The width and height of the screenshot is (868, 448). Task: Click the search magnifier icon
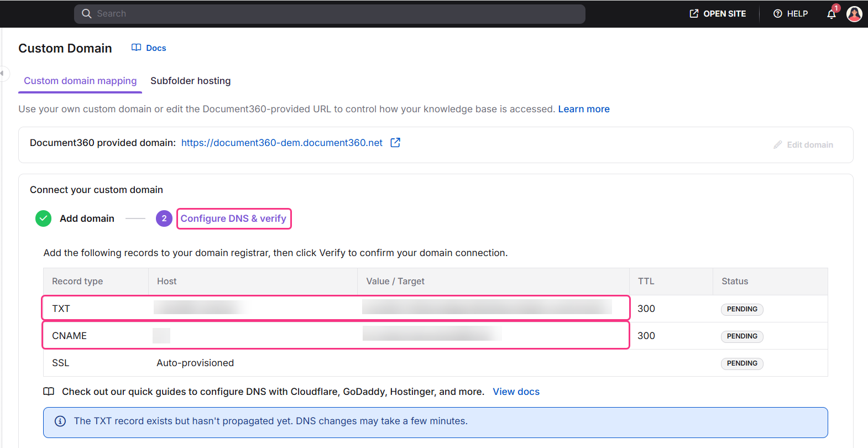click(x=86, y=14)
